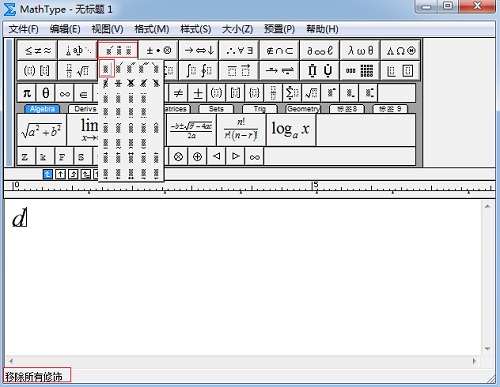
Task: Open the operator symbols palette (±•⊗)
Action: point(159,51)
